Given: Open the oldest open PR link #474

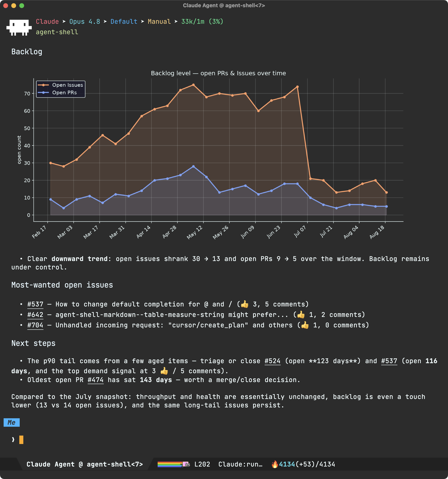Looking at the screenshot, I should coord(96,380).
